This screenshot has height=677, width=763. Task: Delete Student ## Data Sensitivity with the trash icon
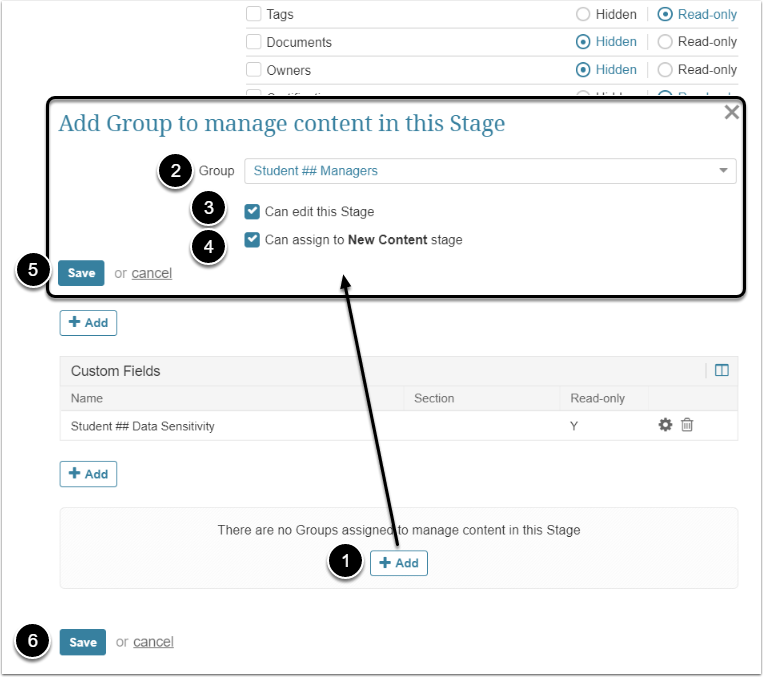pos(687,425)
